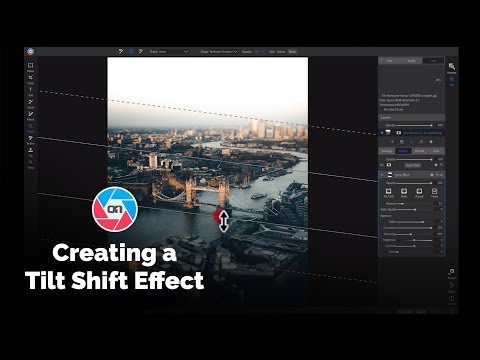Adjust the Brightness slider
Screen dimensions: 480x360
[x=415, y=240]
